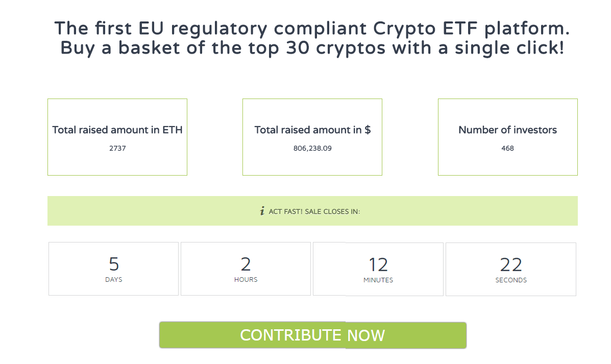
Task: Click the MINUTES label under 12
Action: [x=378, y=280]
